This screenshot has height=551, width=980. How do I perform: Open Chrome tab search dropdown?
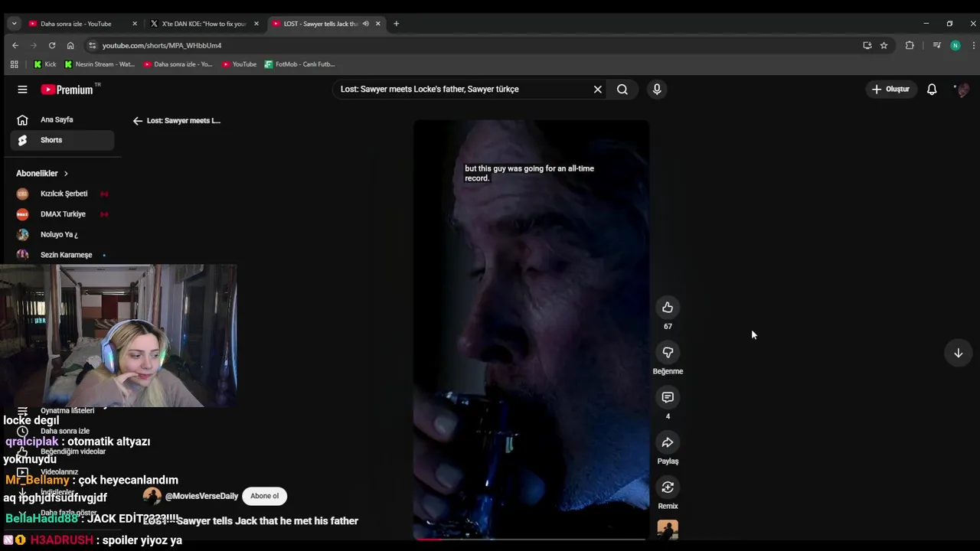pyautogui.click(x=14, y=24)
